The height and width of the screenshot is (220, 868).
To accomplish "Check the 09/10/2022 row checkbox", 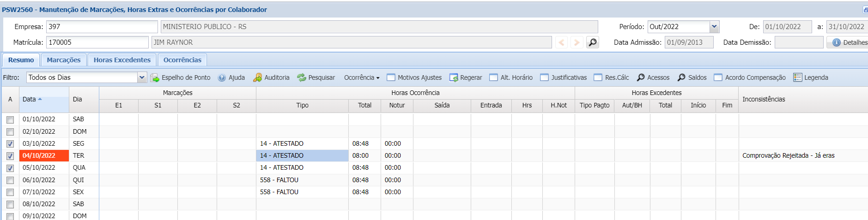I will [10, 216].
